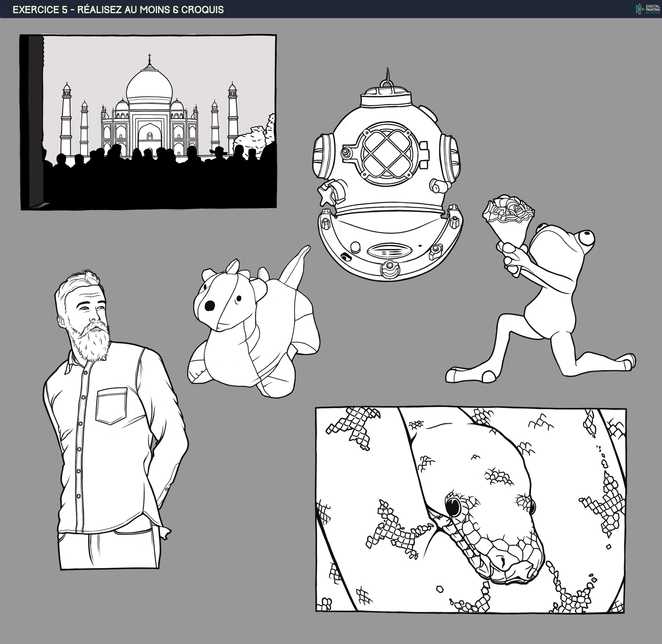662x644 pixels.
Task: Click the Exercice 5 header title text
Action: pyautogui.click(x=118, y=9)
